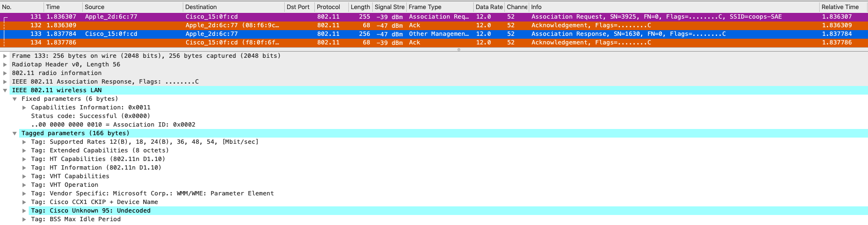Collapse the Tagged parameters tree node
This screenshot has height=225, width=868.
(15, 133)
